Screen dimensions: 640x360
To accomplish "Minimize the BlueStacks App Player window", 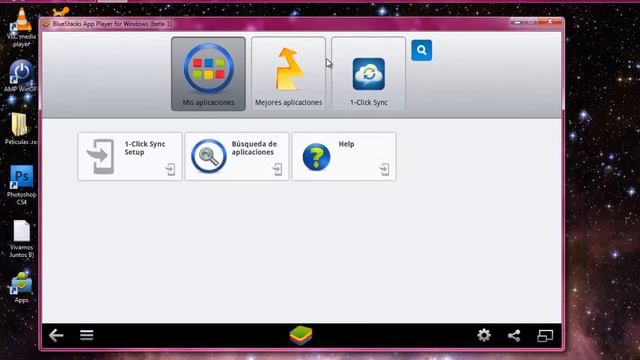I will click(517, 22).
